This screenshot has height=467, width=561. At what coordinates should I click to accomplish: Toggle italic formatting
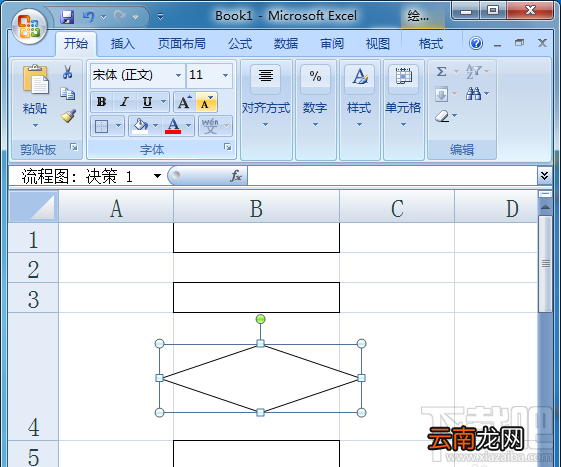[124, 102]
